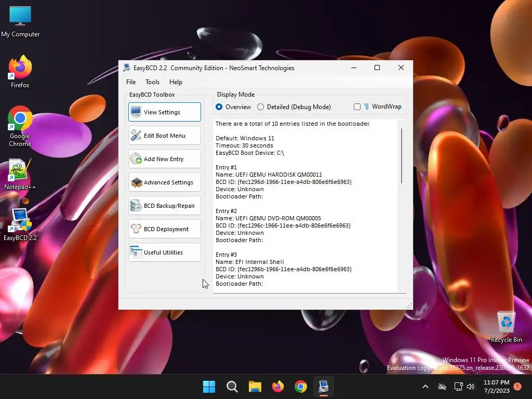Launch Chrome from the taskbar
Image resolution: width=532 pixels, height=399 pixels.
301,387
